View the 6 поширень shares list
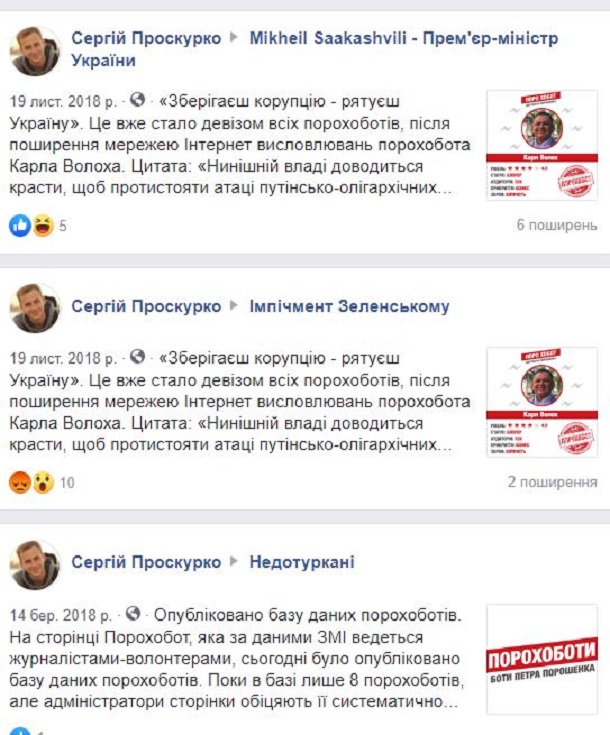Screen dimensions: 610x735 (557, 225)
